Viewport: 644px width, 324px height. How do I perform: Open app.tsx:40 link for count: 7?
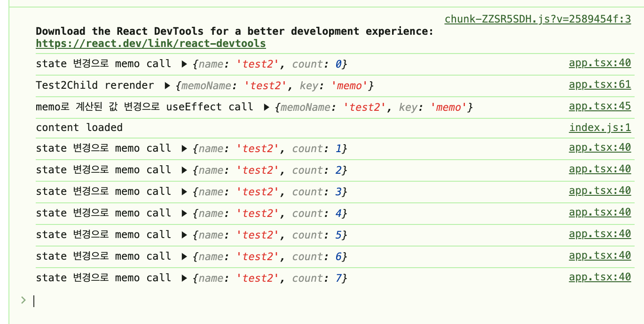[600, 277]
